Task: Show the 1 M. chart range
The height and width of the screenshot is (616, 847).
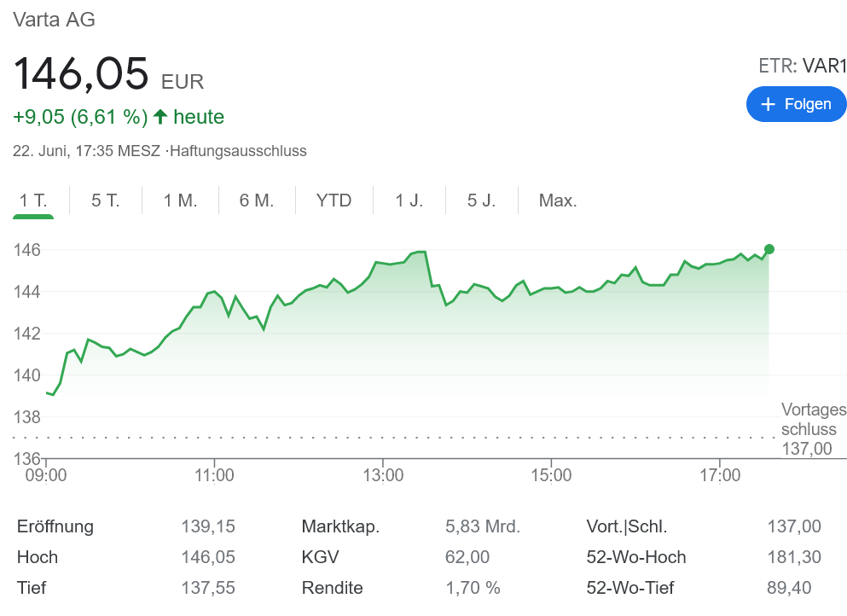Action: (x=180, y=200)
